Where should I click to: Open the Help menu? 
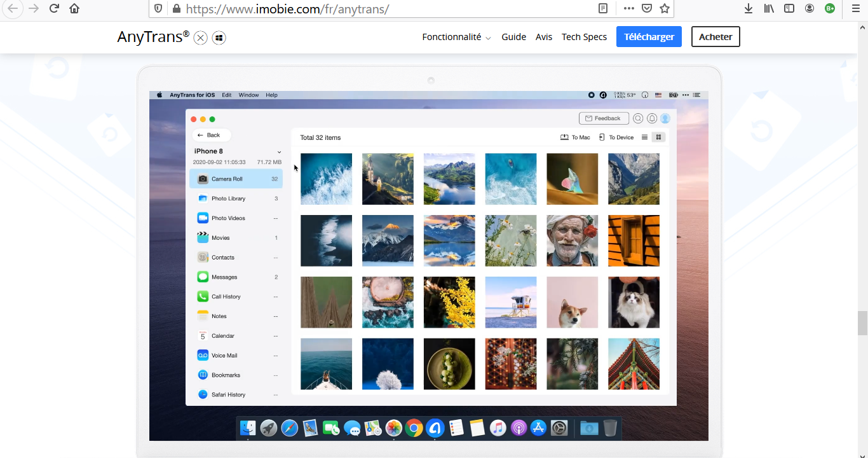point(271,95)
